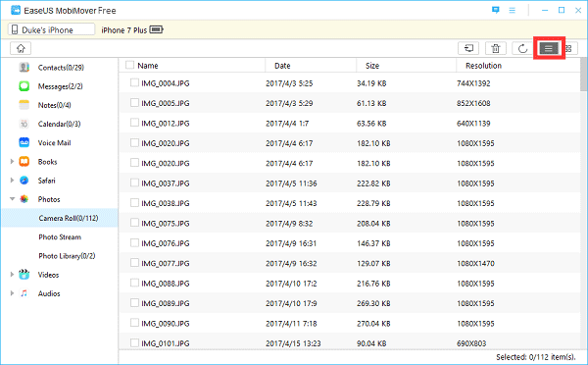588x365 pixels.
Task: Check the box for IMG_0004.JPG
Action: (134, 82)
